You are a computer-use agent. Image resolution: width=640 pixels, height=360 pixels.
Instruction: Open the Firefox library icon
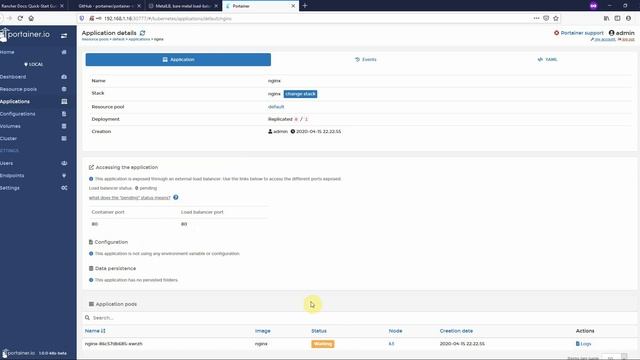pyautogui.click(x=607, y=18)
